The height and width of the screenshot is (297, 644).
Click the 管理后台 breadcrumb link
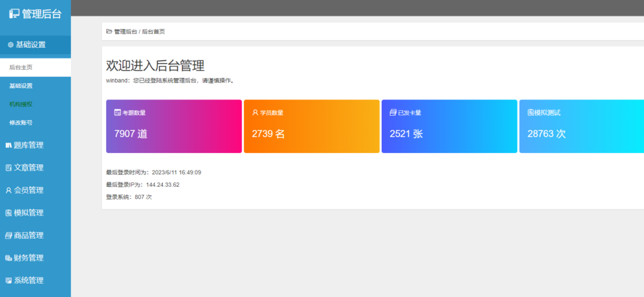click(x=126, y=31)
